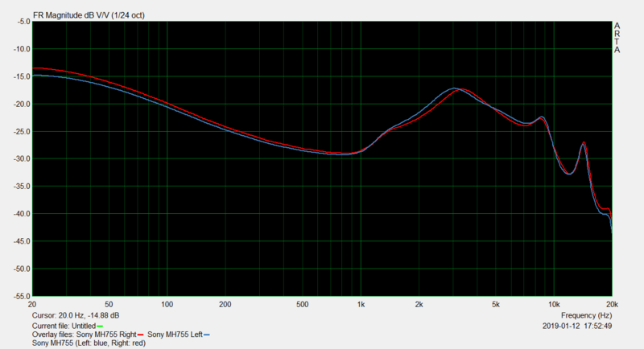644x349 pixels.
Task: Click the 1k frequency axis label
Action: pyautogui.click(x=361, y=304)
